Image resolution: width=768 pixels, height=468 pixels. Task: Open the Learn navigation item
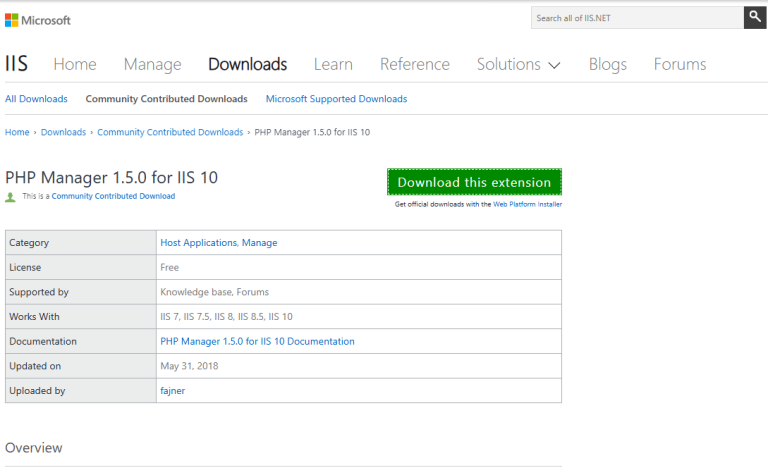(x=333, y=64)
